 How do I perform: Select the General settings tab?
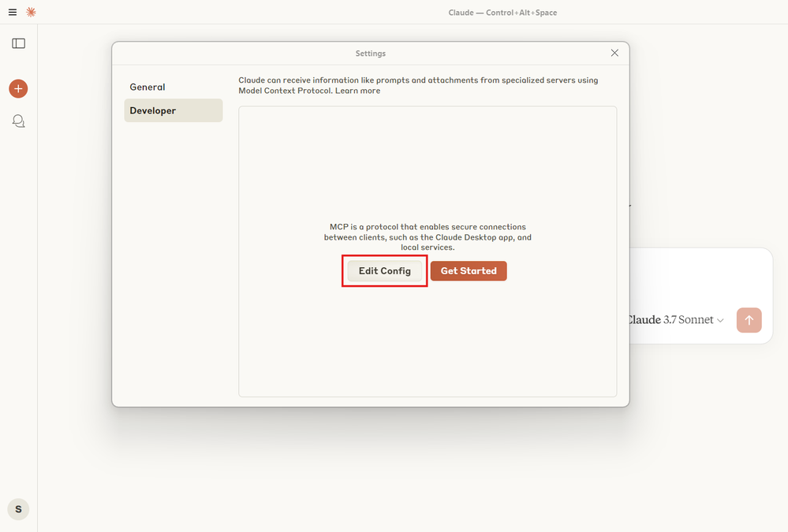click(x=173, y=87)
